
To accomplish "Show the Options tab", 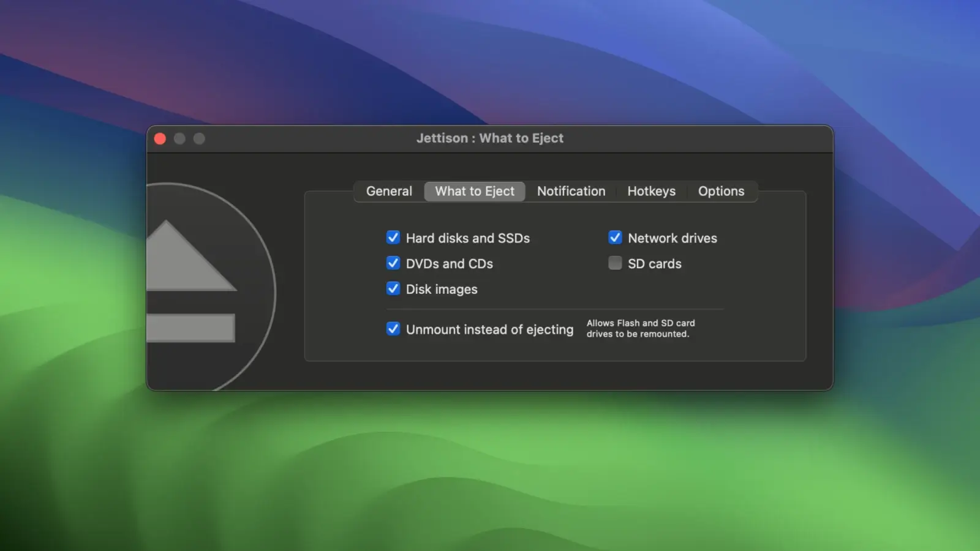I will tap(721, 192).
